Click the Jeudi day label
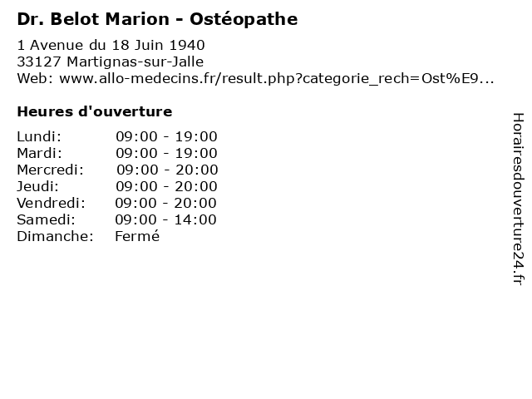The image size is (532, 399). 37,186
